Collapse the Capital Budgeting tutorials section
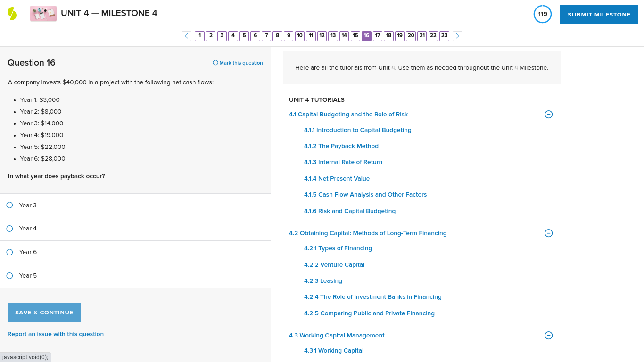The width and height of the screenshot is (644, 362). (548, 114)
